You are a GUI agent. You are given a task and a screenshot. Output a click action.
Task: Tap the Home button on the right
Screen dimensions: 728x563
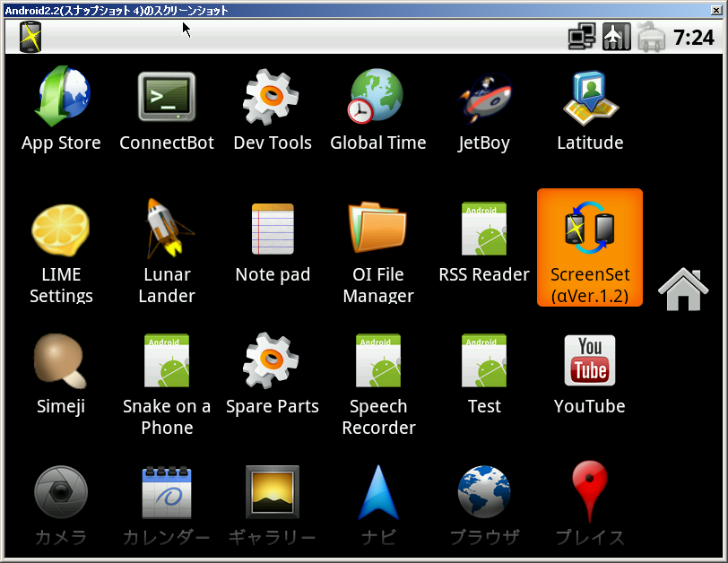coord(683,290)
